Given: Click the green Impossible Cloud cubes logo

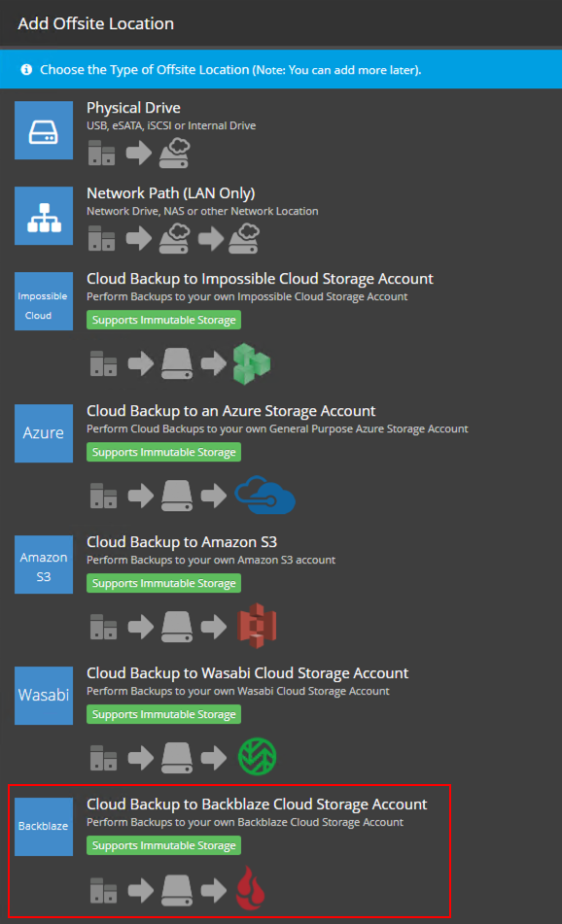Looking at the screenshot, I should tap(252, 364).
